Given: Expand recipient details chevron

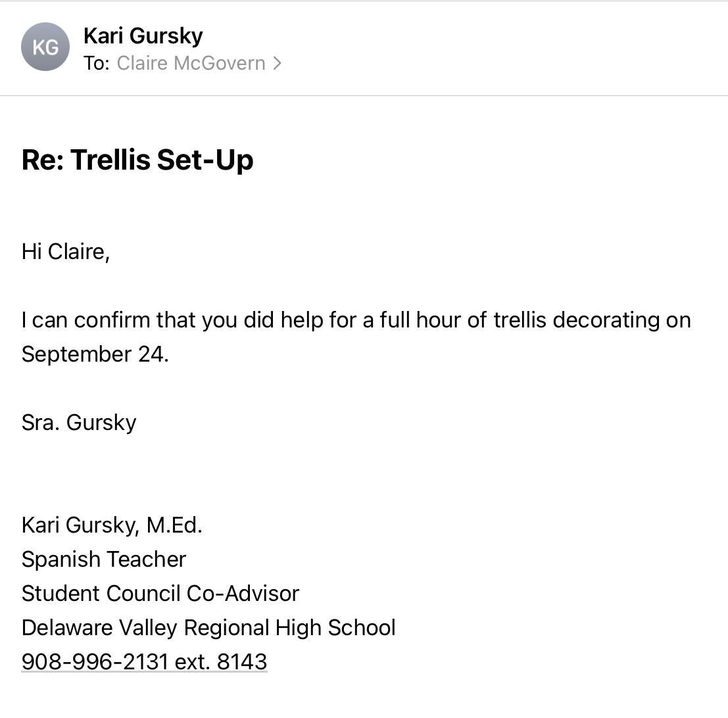Looking at the screenshot, I should coord(278,63).
